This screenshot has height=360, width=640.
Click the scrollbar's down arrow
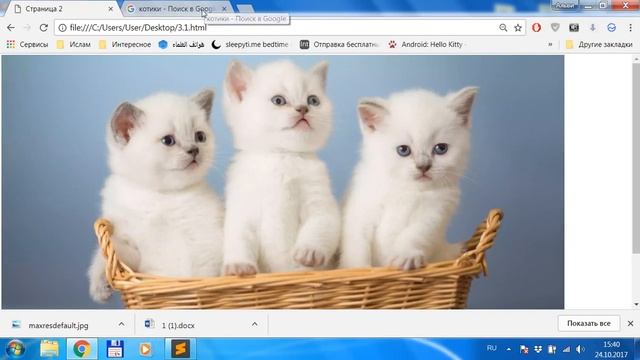point(636,304)
